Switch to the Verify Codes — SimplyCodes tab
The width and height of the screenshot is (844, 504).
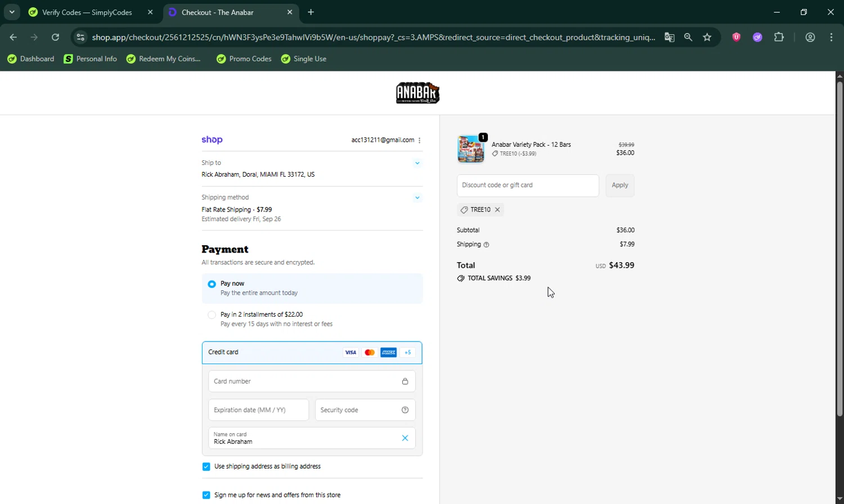[x=87, y=12]
